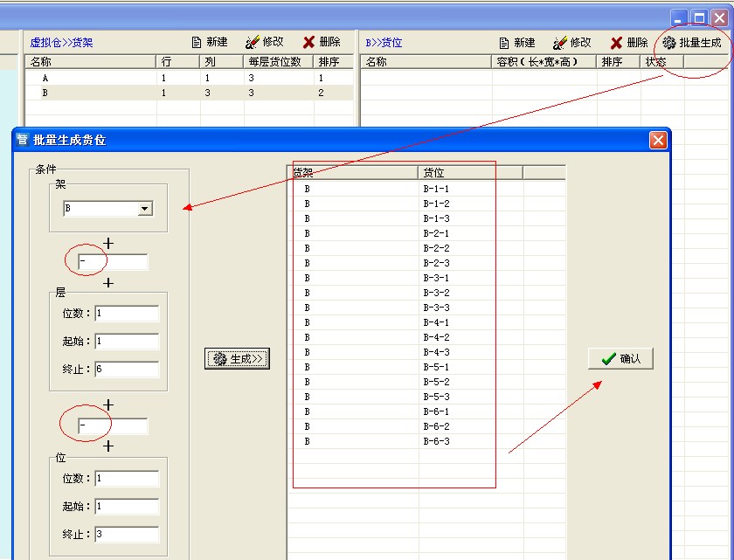
Task: Minimize the main window
Action: [x=679, y=18]
